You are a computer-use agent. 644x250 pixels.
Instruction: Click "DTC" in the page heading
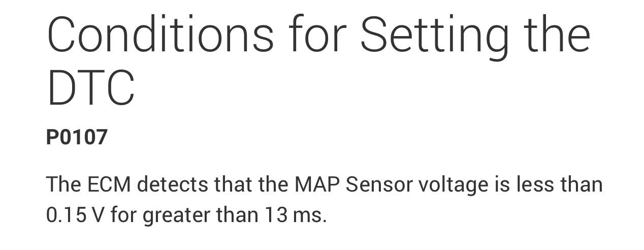coord(90,88)
